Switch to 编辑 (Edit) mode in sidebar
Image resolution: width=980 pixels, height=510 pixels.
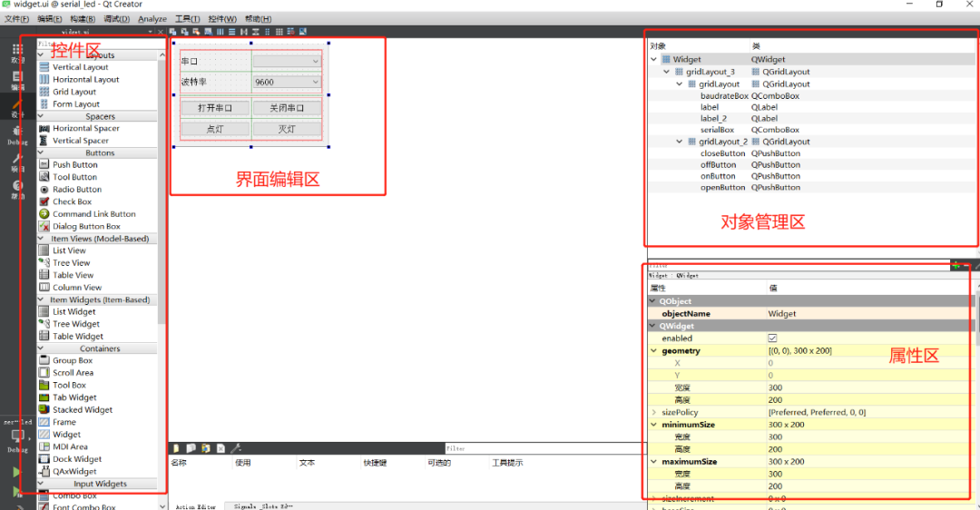17,81
